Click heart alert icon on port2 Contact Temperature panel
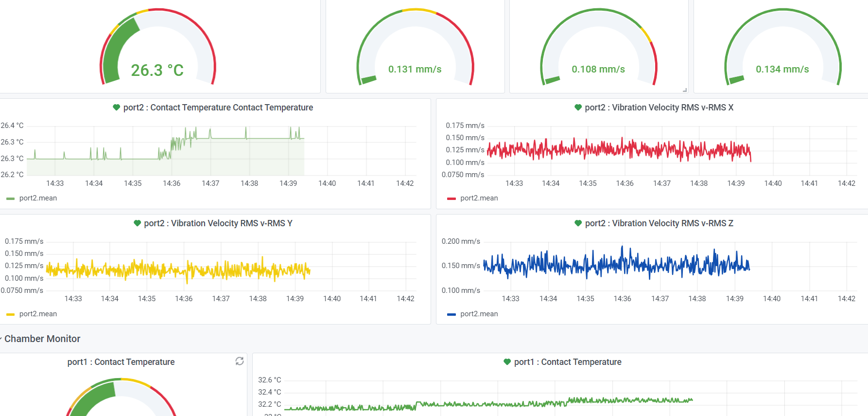 (x=116, y=108)
